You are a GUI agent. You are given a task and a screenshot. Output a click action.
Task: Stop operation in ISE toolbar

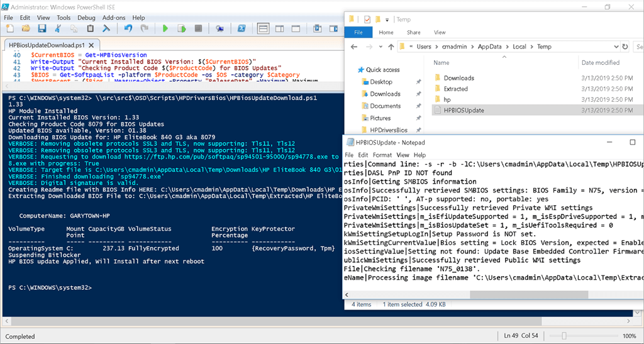pos(198,28)
